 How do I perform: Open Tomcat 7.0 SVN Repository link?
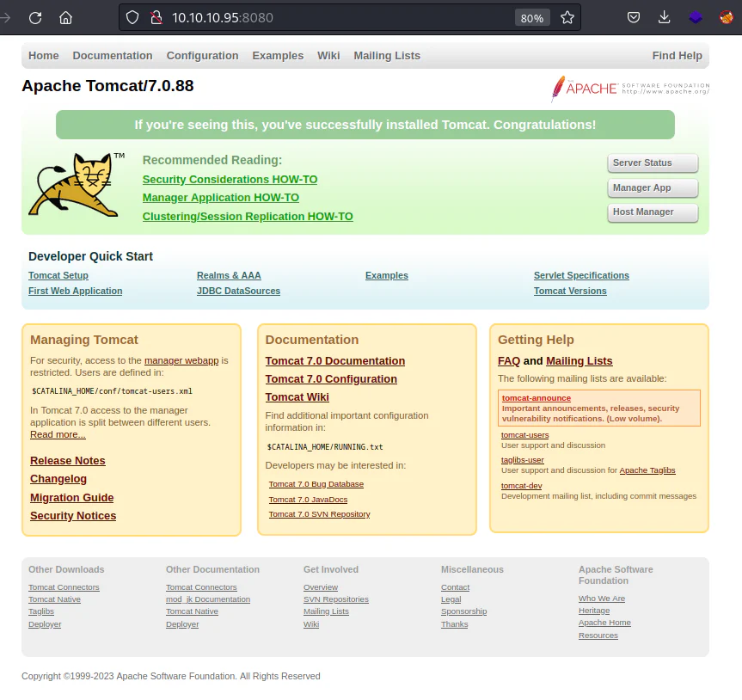click(x=320, y=514)
